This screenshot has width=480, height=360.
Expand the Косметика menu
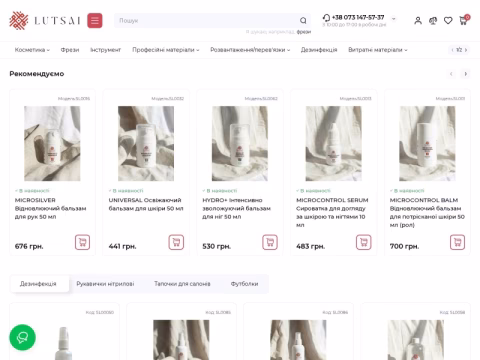pyautogui.click(x=32, y=50)
